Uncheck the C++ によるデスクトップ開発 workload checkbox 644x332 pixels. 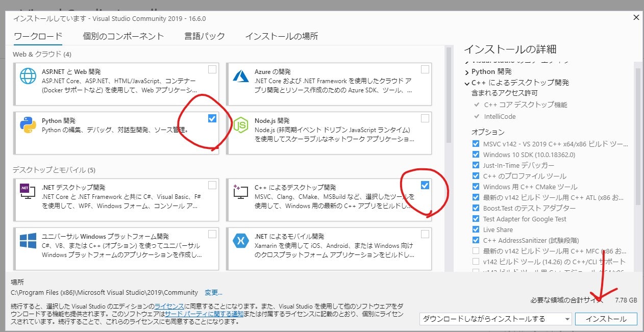pyautogui.click(x=425, y=185)
